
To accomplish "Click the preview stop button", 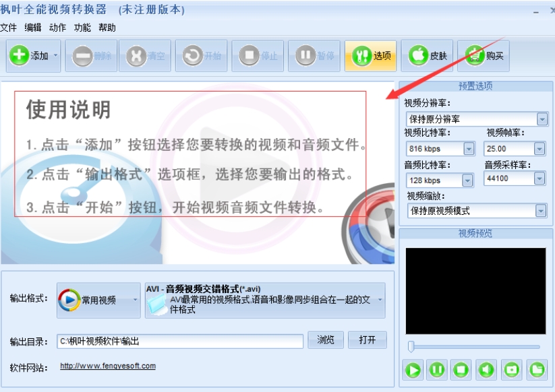I will point(461,370).
